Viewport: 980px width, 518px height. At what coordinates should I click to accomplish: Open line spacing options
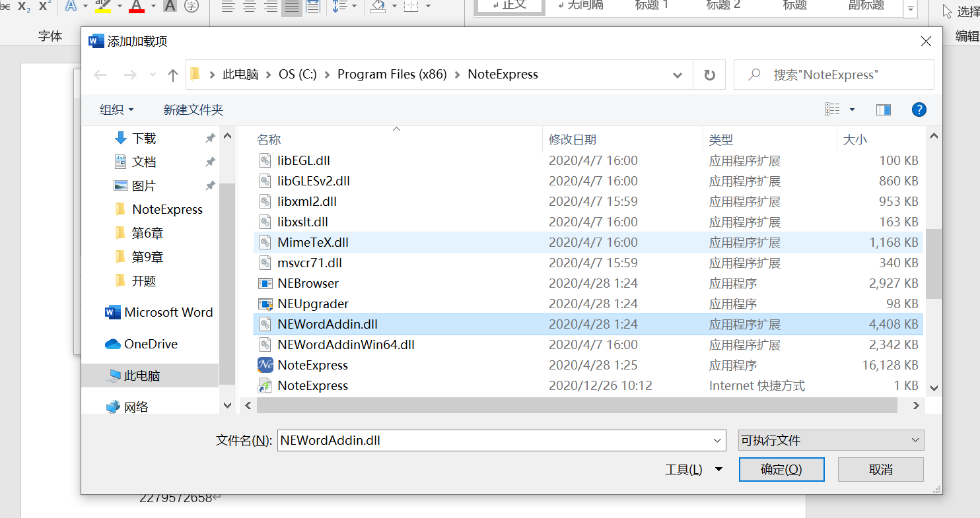pyautogui.click(x=339, y=6)
